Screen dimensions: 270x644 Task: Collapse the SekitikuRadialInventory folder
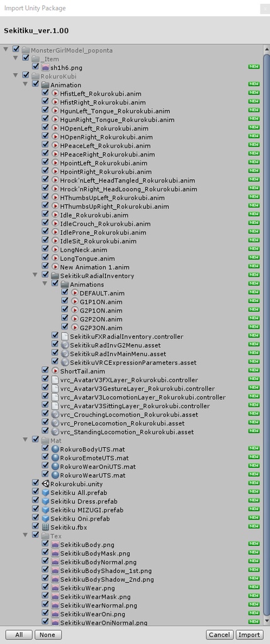35,275
